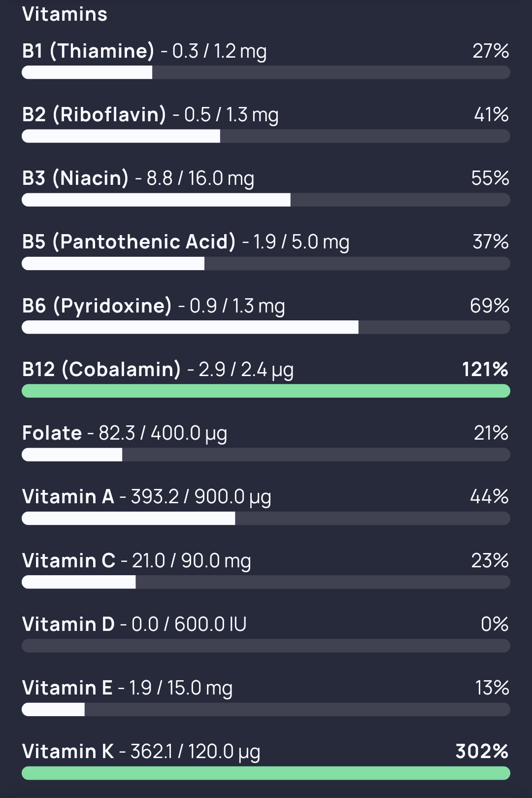Select the green B12 (Cobalamin) bar
532x798 pixels.
266,391
